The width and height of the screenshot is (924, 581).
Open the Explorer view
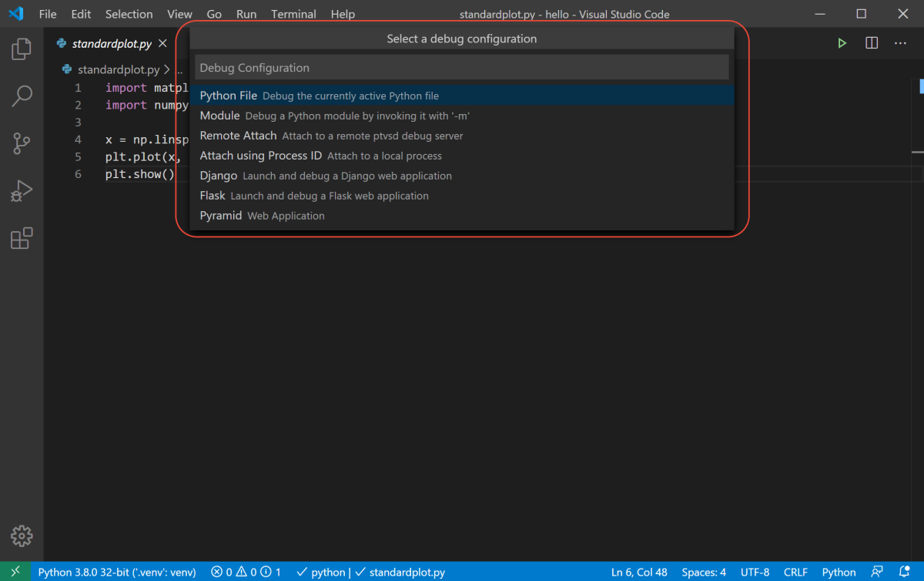click(x=21, y=48)
